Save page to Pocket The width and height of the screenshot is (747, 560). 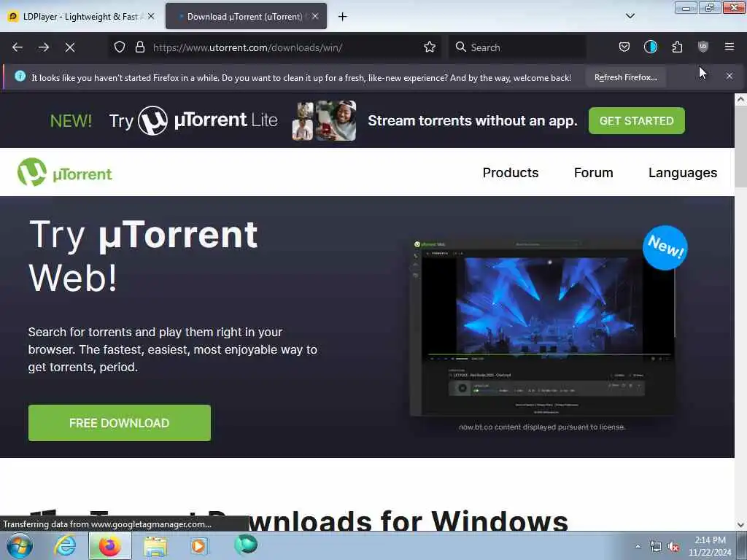(624, 47)
